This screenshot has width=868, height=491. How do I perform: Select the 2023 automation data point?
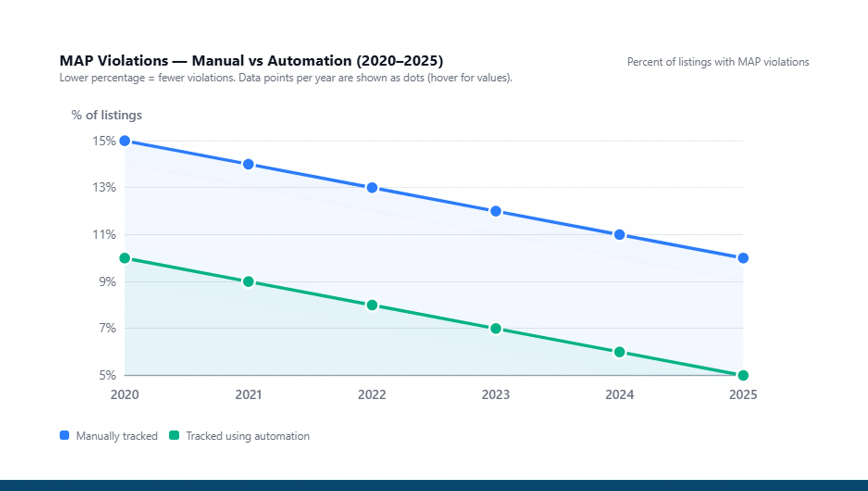[x=496, y=329]
